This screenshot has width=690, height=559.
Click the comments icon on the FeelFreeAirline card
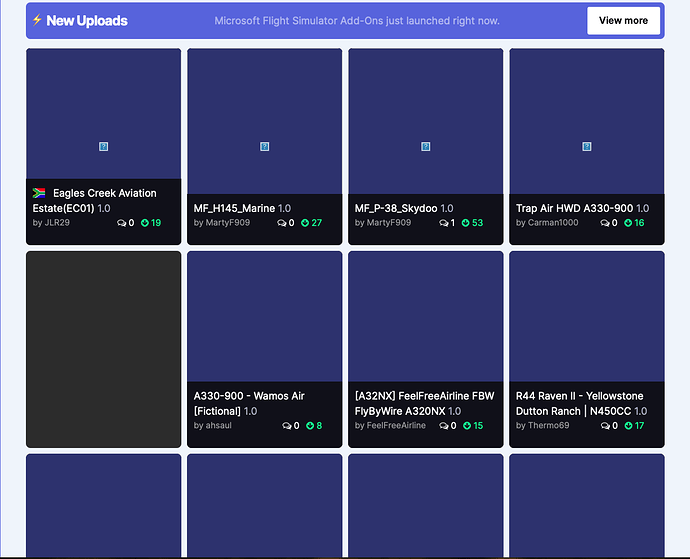pyautogui.click(x=444, y=426)
